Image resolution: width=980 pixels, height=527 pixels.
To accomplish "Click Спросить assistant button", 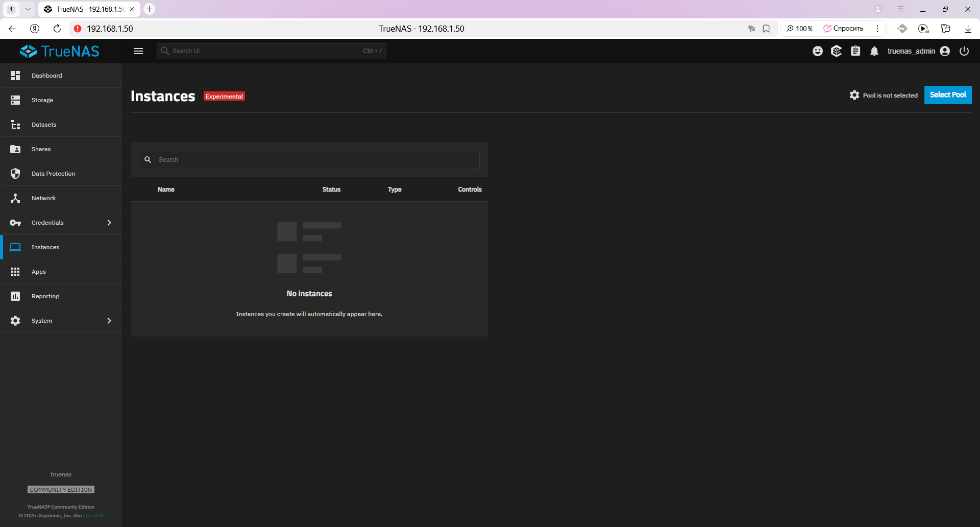I will (x=843, y=29).
